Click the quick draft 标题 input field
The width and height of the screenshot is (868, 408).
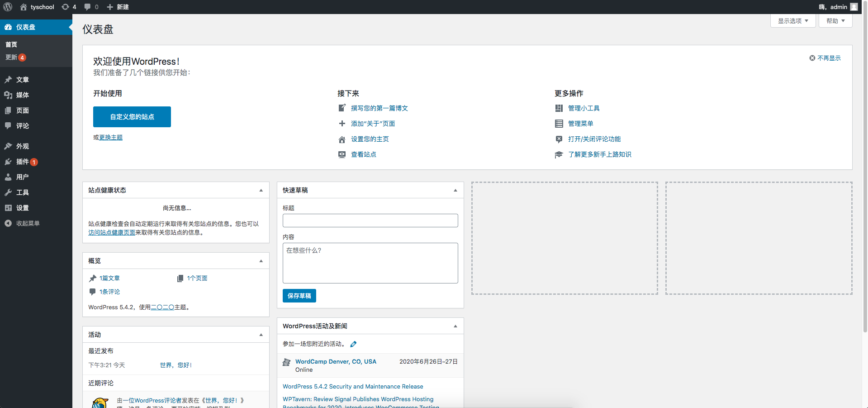click(x=370, y=221)
